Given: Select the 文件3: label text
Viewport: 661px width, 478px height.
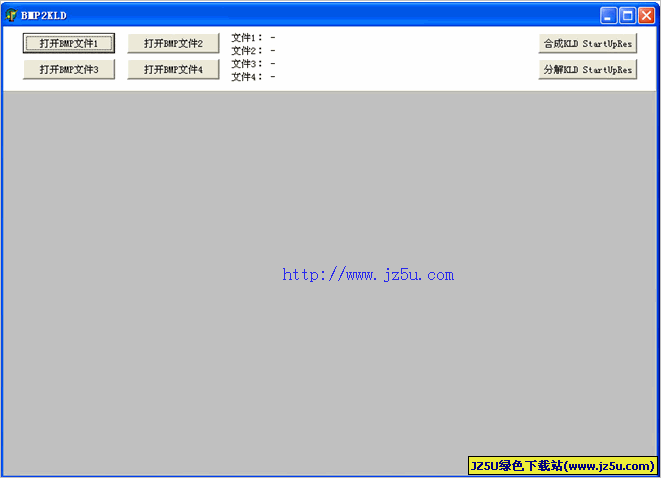Looking at the screenshot, I should point(247,64).
